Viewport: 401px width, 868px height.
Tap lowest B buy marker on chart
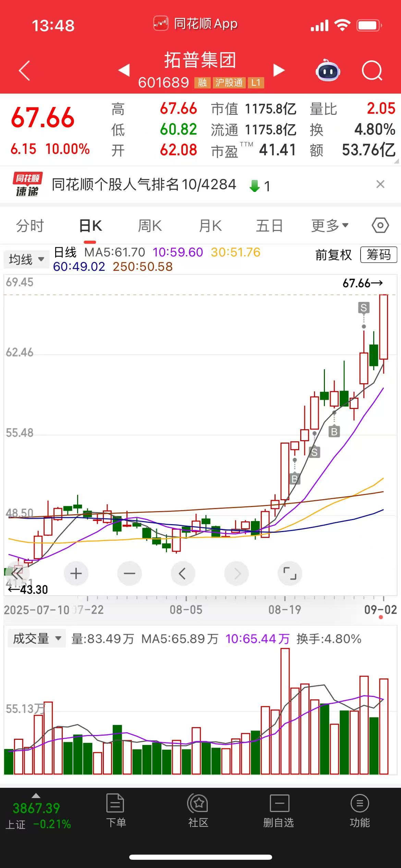click(x=294, y=479)
